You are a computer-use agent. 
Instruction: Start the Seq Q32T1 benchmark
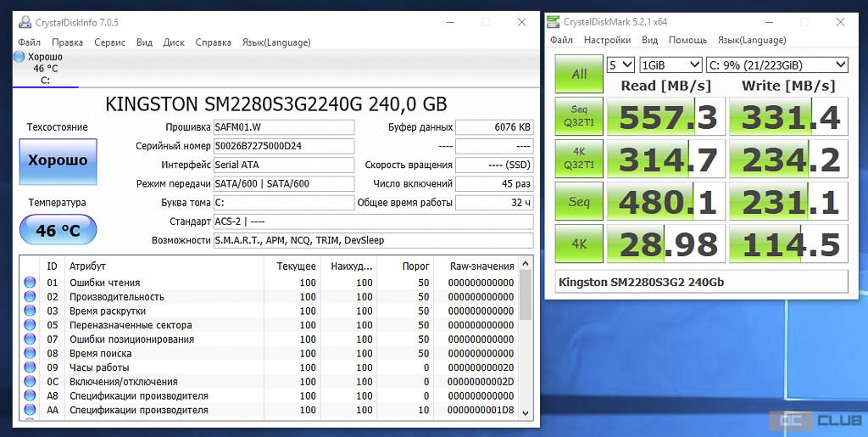pyautogui.click(x=579, y=117)
